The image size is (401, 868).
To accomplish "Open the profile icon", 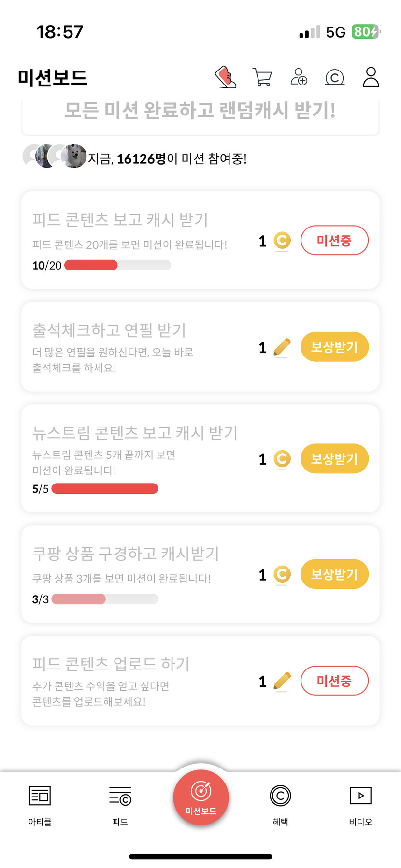I will (371, 77).
